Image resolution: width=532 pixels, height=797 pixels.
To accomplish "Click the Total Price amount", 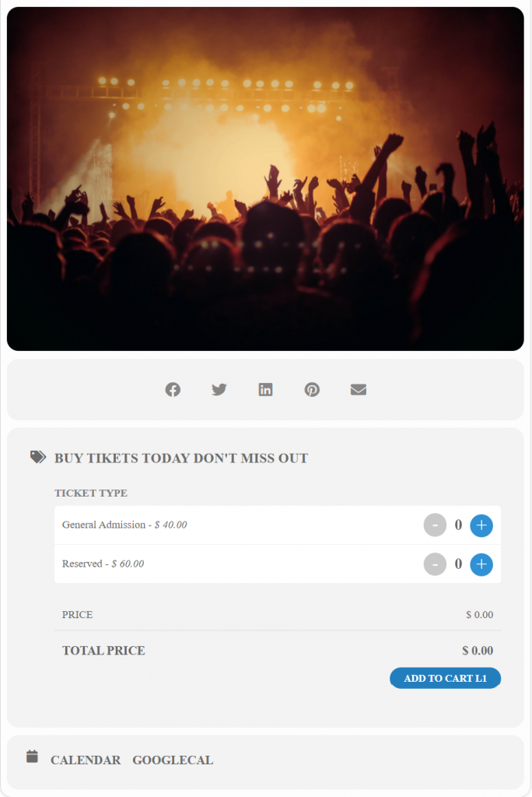I will [478, 651].
